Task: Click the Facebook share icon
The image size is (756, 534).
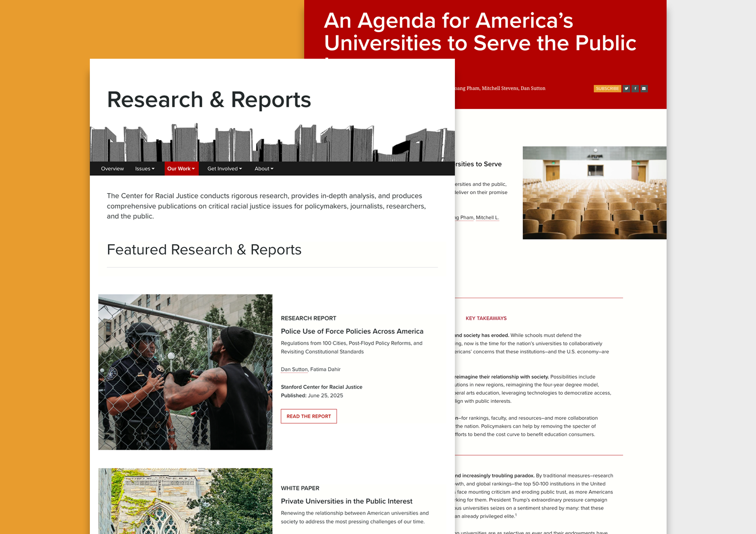Action: coord(635,89)
